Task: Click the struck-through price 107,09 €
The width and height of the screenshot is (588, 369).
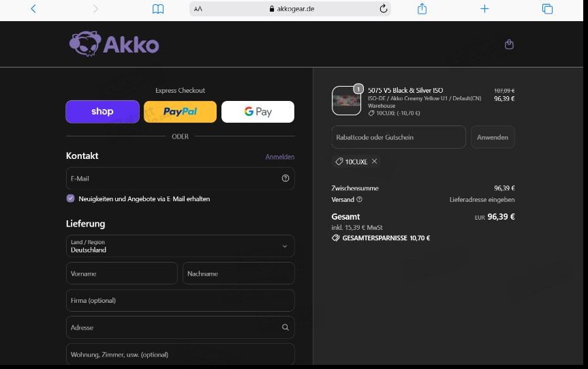Action: click(504, 91)
